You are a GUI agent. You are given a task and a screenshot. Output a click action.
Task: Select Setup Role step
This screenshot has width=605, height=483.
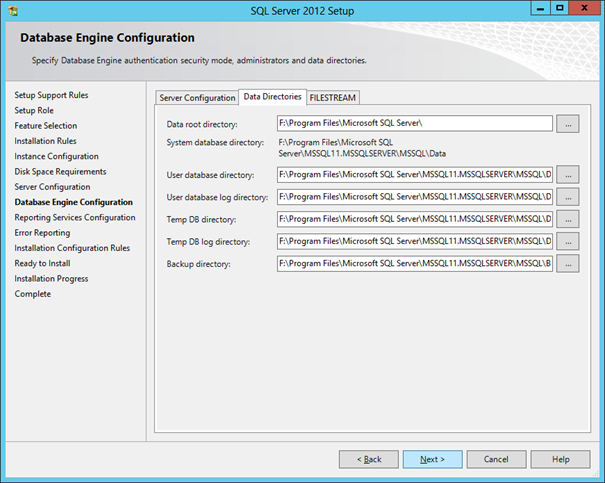pos(34,110)
